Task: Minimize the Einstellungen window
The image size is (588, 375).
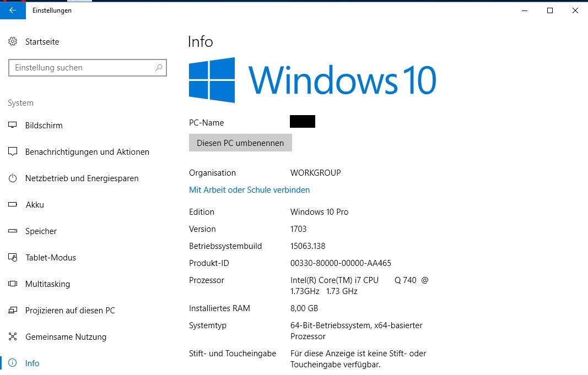Action: 525,10
